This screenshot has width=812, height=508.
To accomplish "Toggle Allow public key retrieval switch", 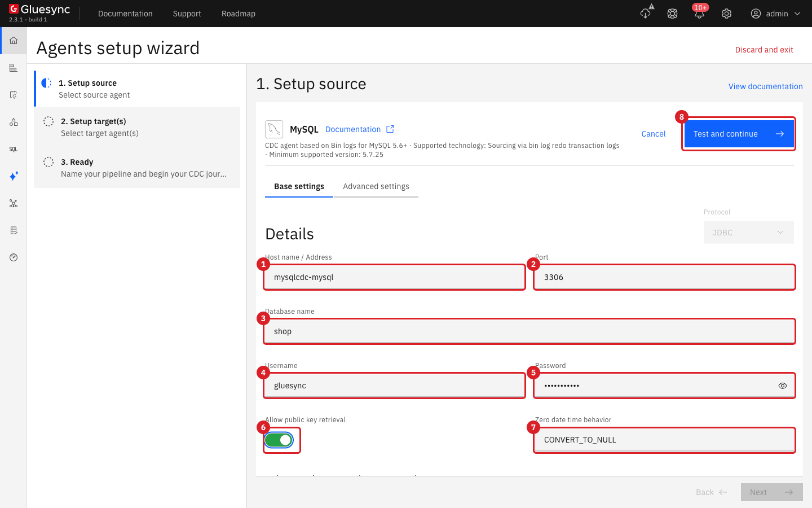I will [279, 440].
